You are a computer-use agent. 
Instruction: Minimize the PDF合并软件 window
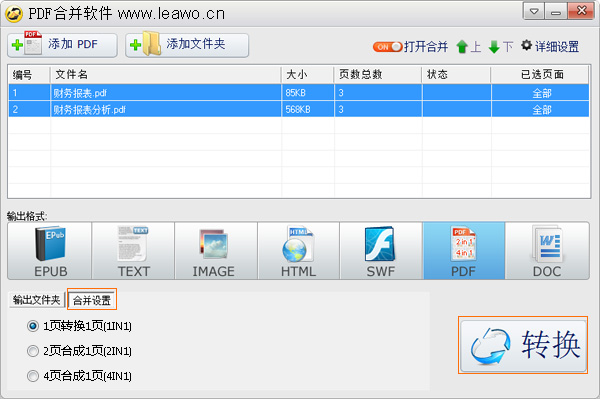point(556,11)
